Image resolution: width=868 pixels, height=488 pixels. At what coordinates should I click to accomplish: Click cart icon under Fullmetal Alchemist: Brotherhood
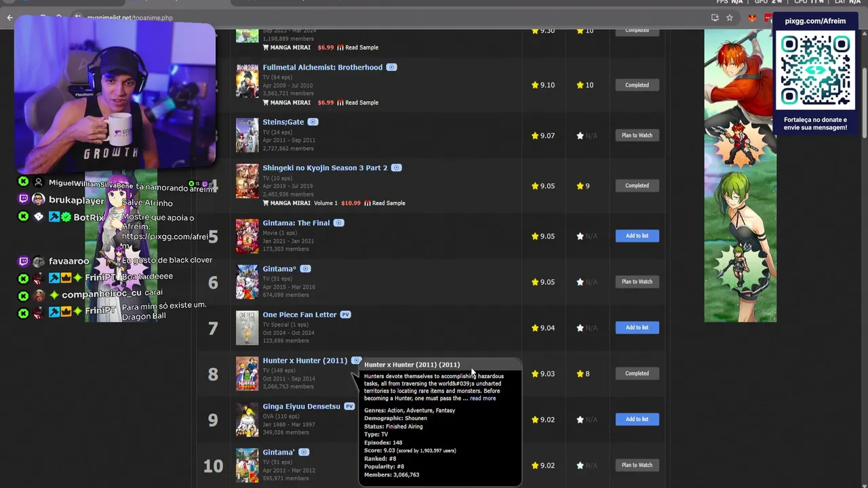click(x=266, y=103)
